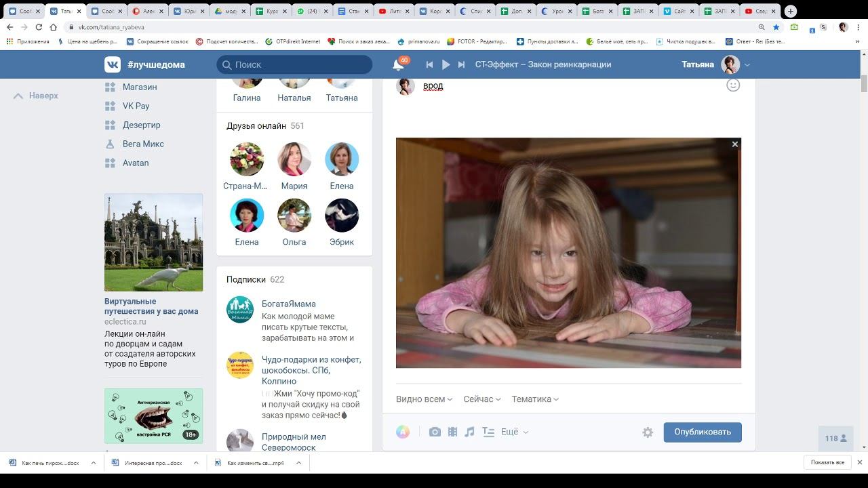Open post settings gear icon

pos(648,432)
